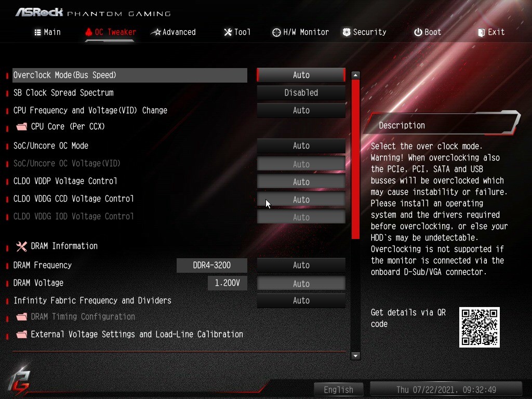
Task: Open CLDO VDDP Voltage Control Auto field
Action: tap(301, 181)
